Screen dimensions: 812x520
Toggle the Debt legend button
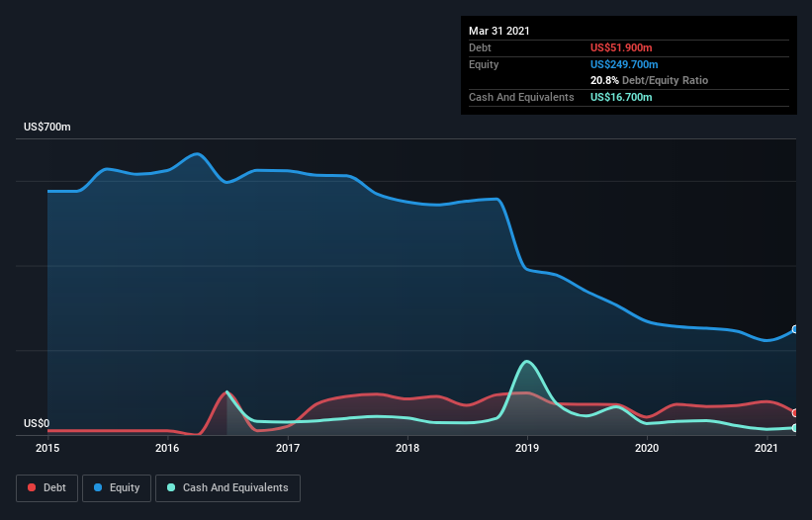(x=47, y=488)
